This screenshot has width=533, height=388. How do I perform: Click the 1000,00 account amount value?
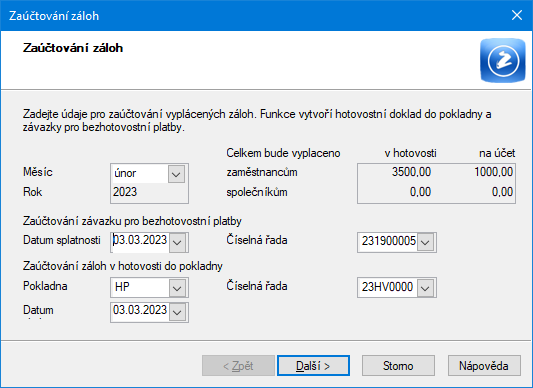494,172
